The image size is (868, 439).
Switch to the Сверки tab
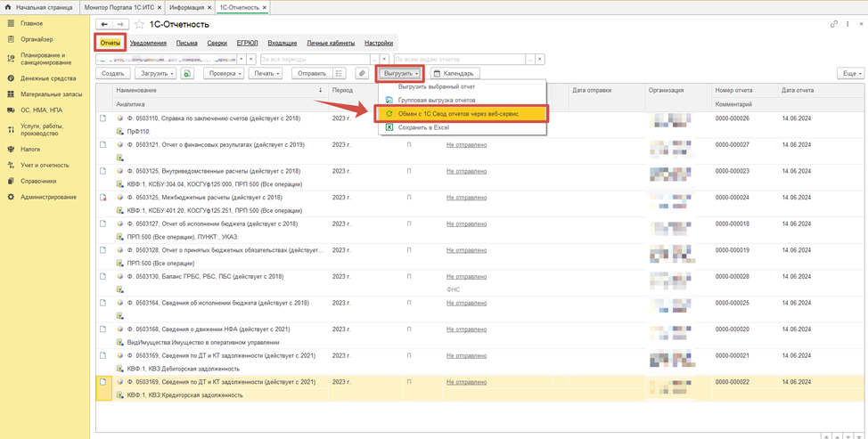click(x=217, y=43)
